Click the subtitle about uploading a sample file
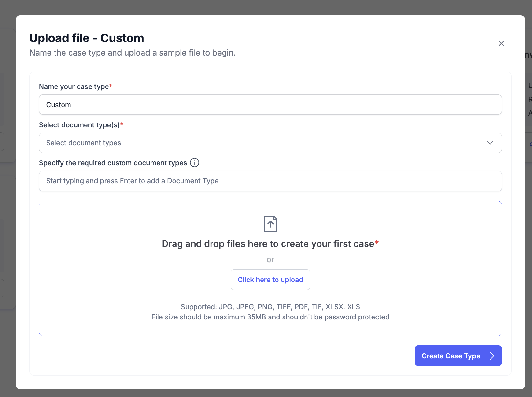The image size is (532, 397). (x=132, y=53)
